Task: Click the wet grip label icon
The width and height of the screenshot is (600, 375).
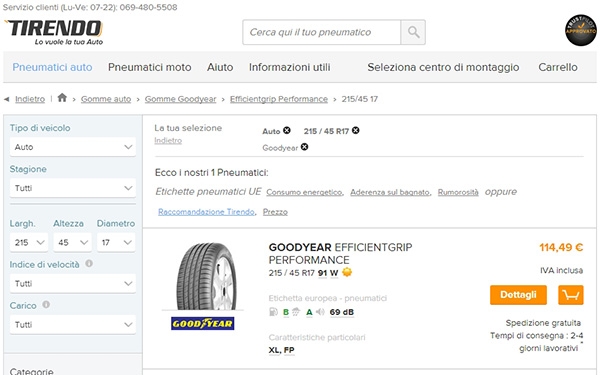Action: (x=296, y=312)
